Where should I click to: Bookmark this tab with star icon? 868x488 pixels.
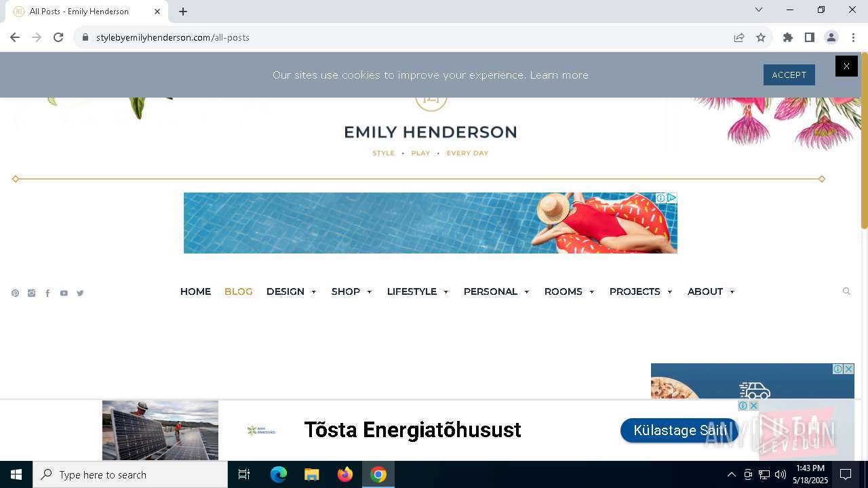tap(761, 37)
